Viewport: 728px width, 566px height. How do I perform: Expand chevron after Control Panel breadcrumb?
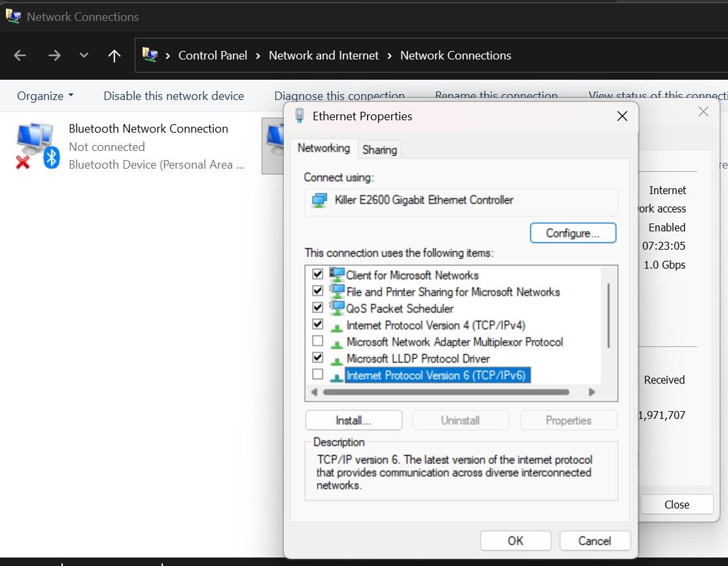point(258,56)
